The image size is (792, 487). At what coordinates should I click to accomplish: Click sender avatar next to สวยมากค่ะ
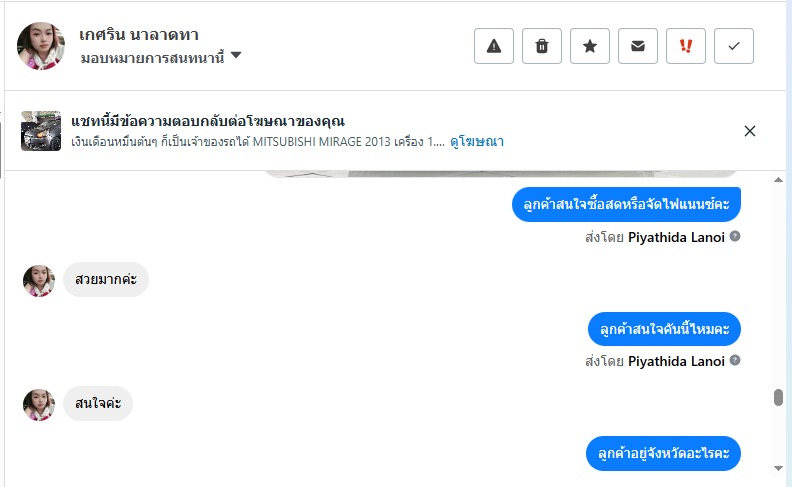(39, 281)
